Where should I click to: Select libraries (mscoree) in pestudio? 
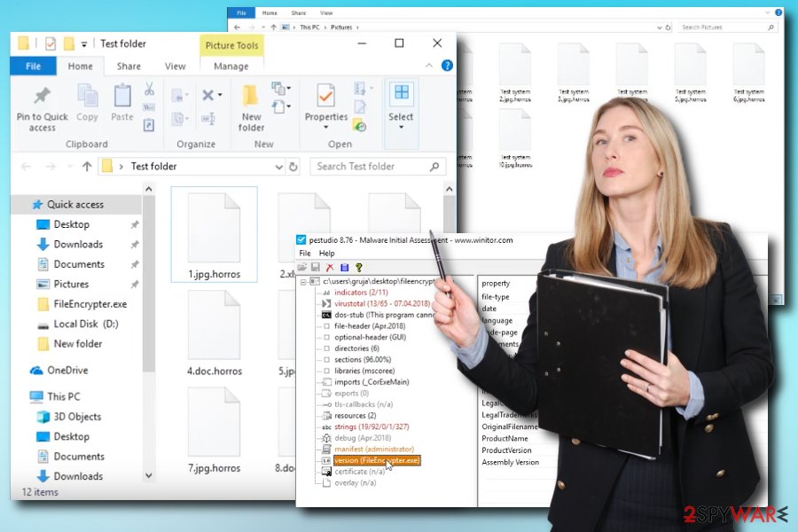(x=364, y=371)
